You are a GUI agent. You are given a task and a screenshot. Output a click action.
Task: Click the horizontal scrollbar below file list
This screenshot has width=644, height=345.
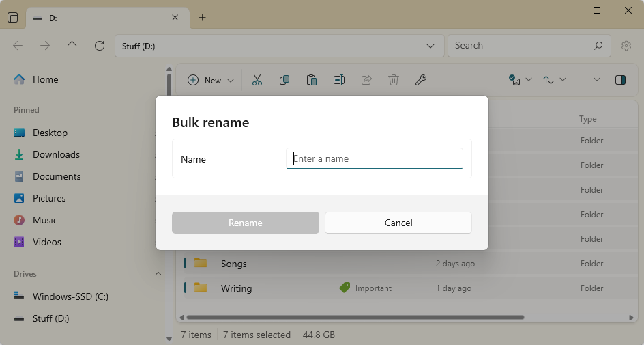point(355,317)
